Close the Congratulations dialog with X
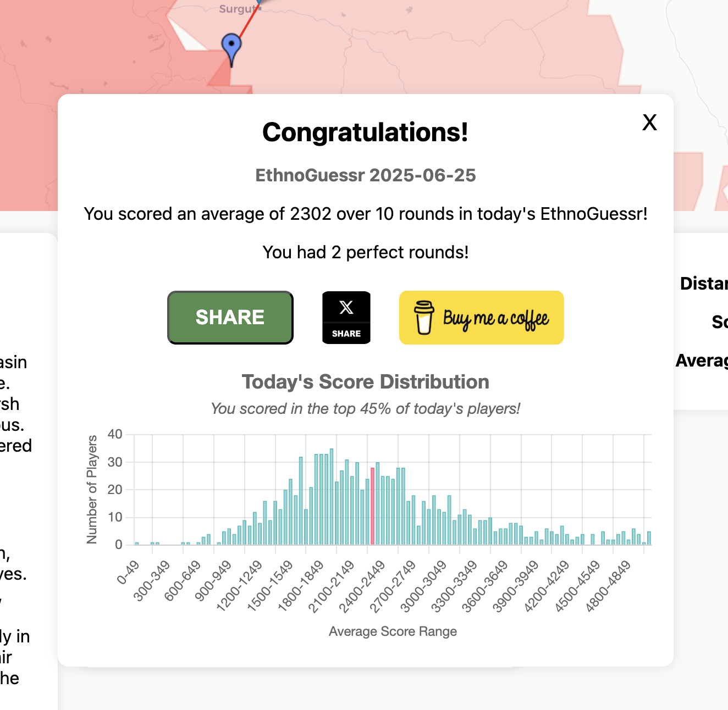The width and height of the screenshot is (728, 710). coord(649,122)
